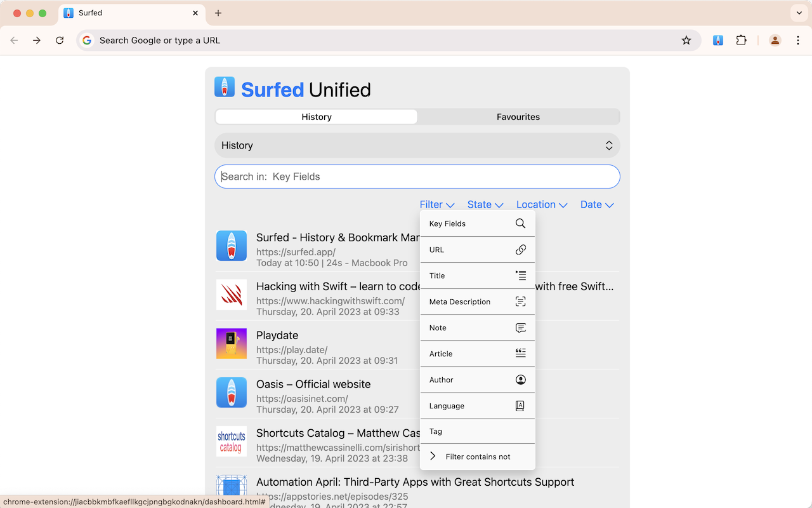The image size is (812, 508).
Task: Open the 'Surfed - History & Bookmark' entry title
Action: (x=337, y=237)
